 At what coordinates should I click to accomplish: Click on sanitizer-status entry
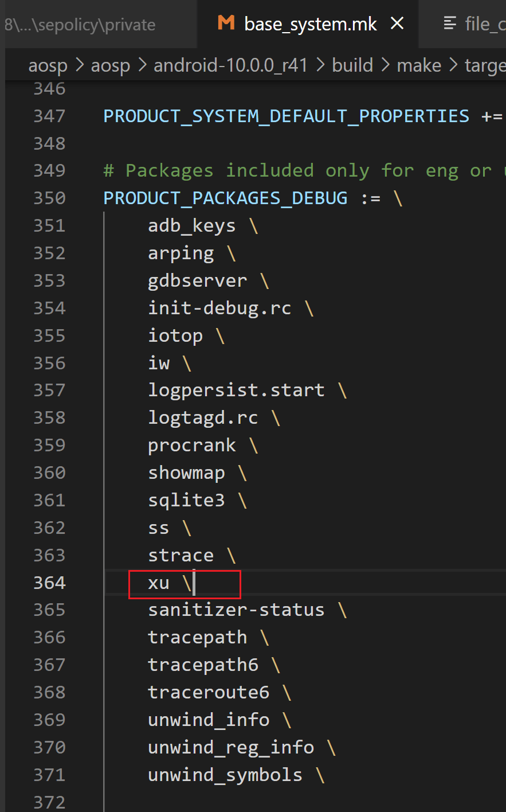(x=236, y=610)
